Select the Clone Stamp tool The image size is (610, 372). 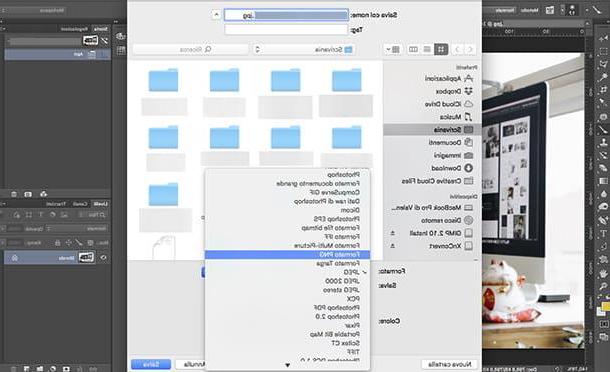click(603, 143)
